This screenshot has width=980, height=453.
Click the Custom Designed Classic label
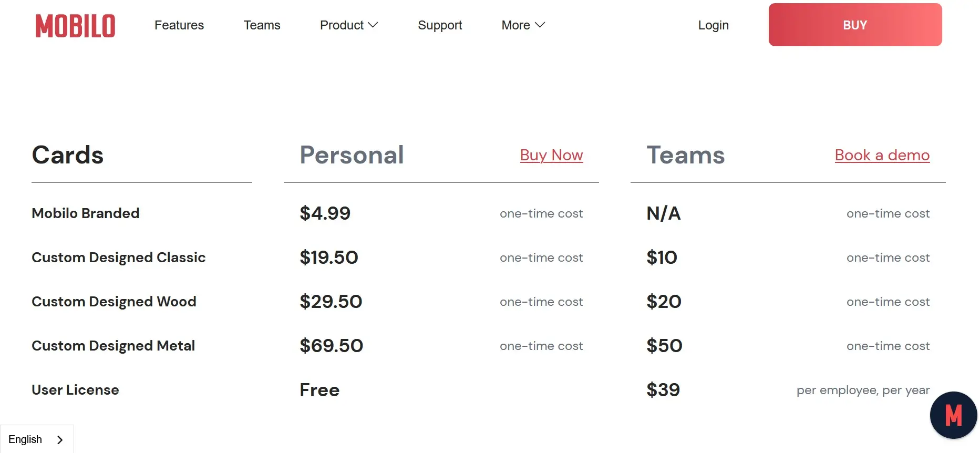click(x=119, y=258)
